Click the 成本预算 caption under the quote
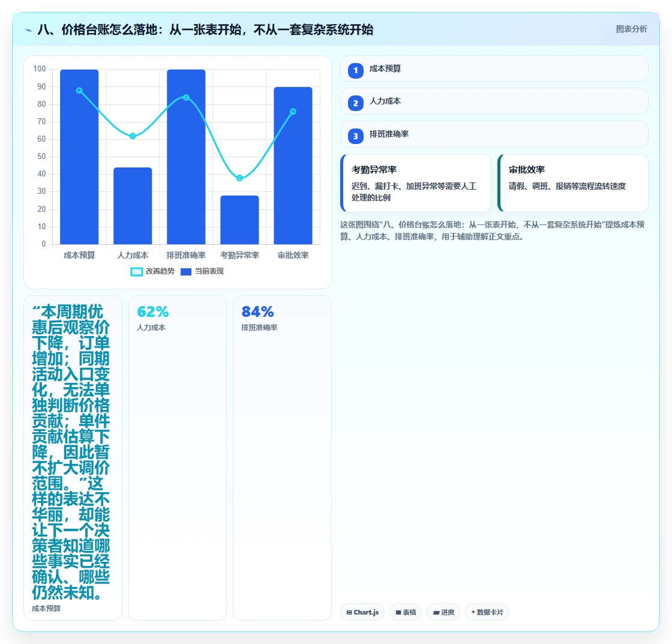Screen dimensions: 672x644 click(46, 609)
